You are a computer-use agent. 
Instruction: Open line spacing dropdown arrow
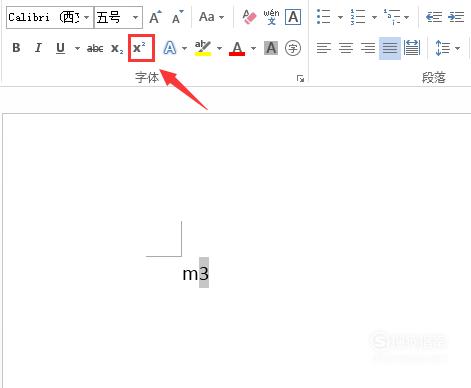point(457,48)
